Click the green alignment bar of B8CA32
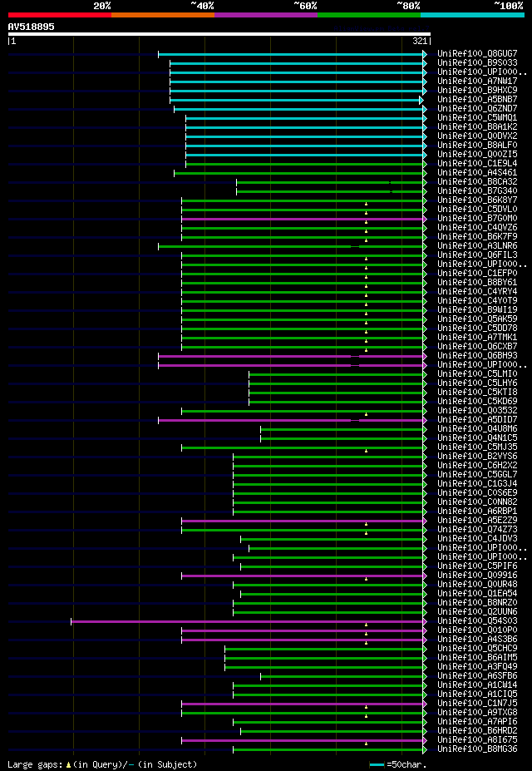The height and width of the screenshot is (771, 532). point(330,182)
